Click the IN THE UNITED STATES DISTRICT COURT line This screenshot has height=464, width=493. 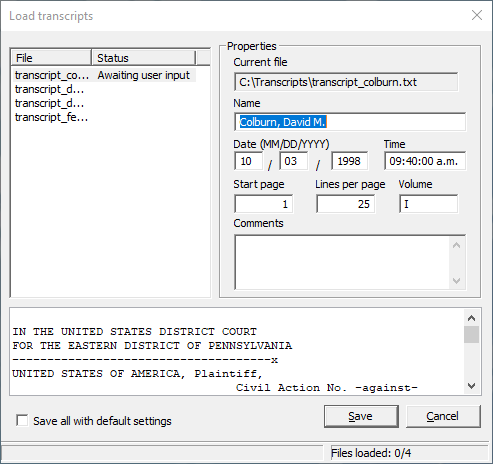(x=135, y=332)
